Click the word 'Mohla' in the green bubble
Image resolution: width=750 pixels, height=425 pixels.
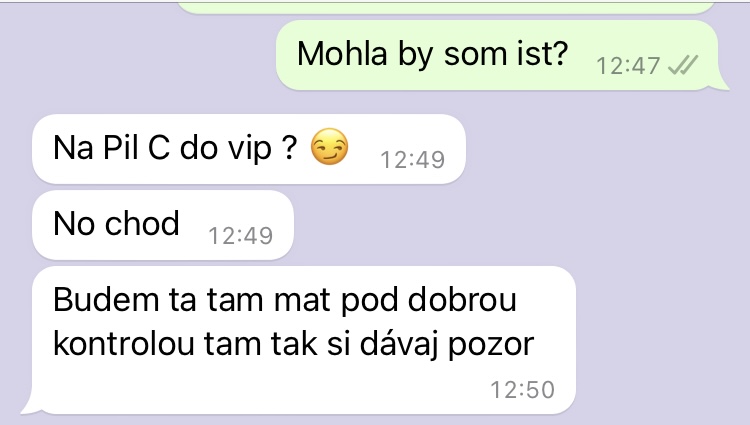342,53
